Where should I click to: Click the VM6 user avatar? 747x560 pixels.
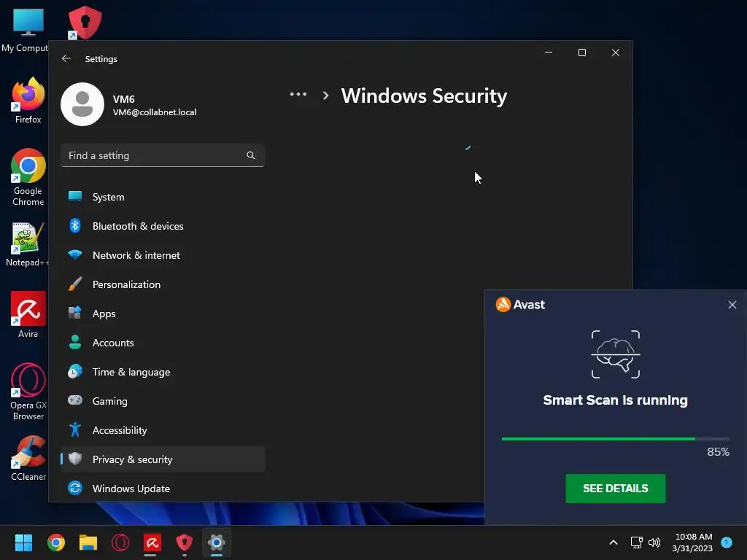tap(82, 104)
